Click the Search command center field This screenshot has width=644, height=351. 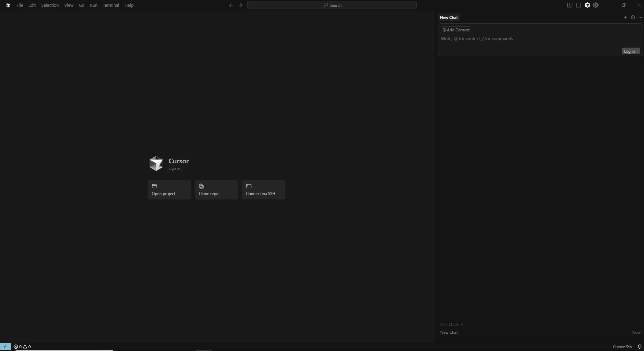(x=332, y=5)
